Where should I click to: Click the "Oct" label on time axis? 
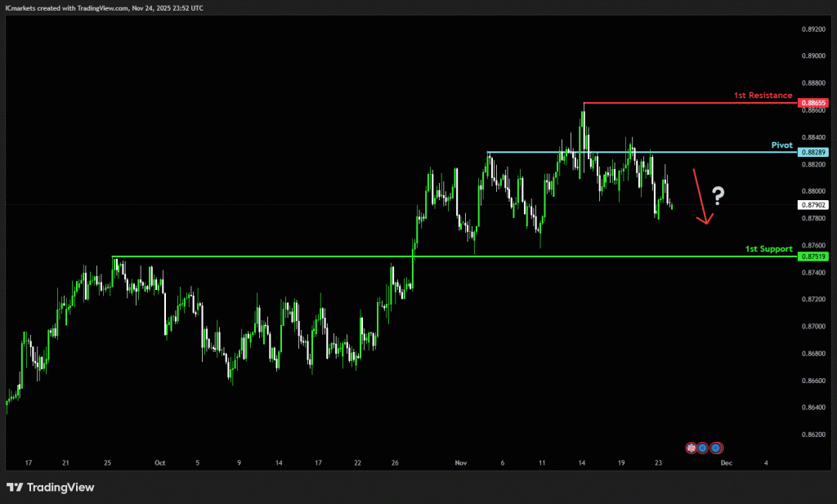[159, 463]
